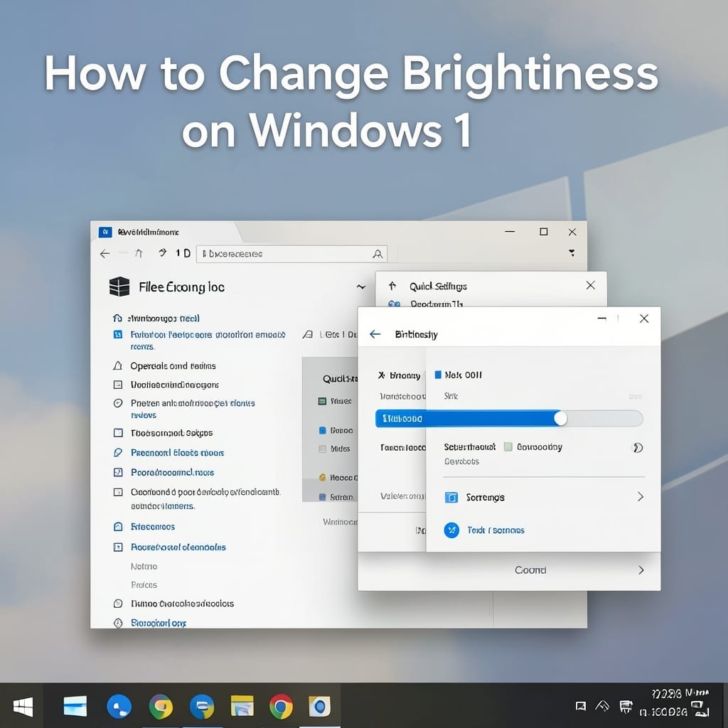Image resolution: width=728 pixels, height=728 pixels.
Task: Select the "Notmo" gray entry
Action: [x=144, y=567]
